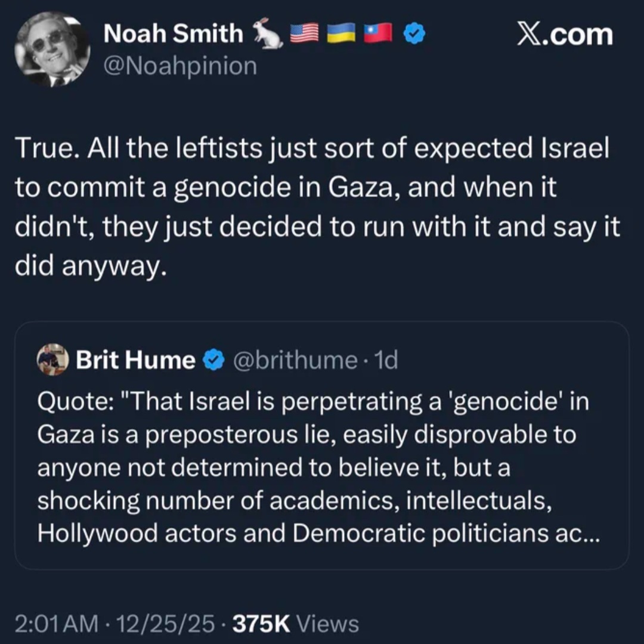Open the @Noahpinion handle
Image resolution: width=644 pixels, height=644 pixels.
pyautogui.click(x=180, y=66)
